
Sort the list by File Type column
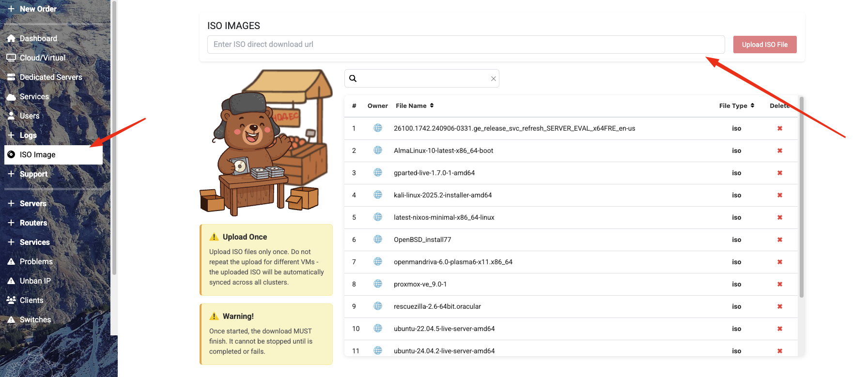click(736, 106)
